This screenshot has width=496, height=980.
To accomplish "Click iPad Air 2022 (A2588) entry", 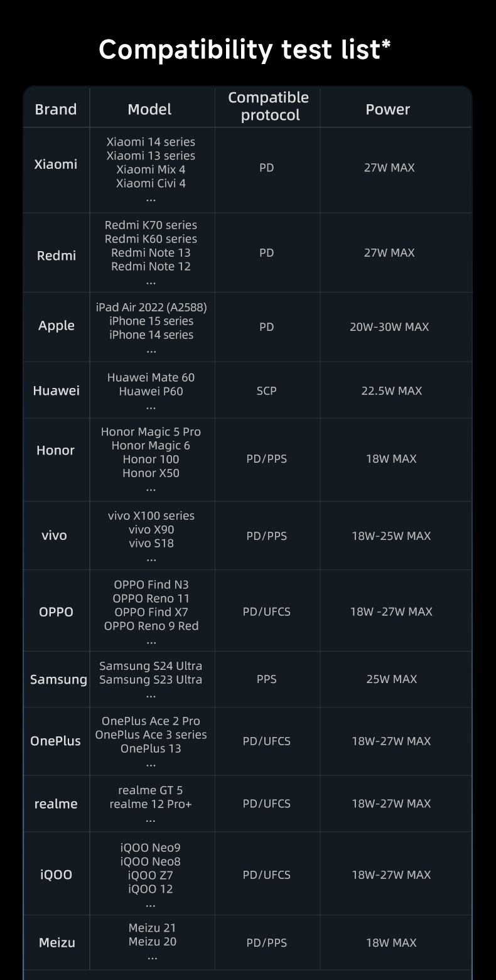I will tap(151, 307).
